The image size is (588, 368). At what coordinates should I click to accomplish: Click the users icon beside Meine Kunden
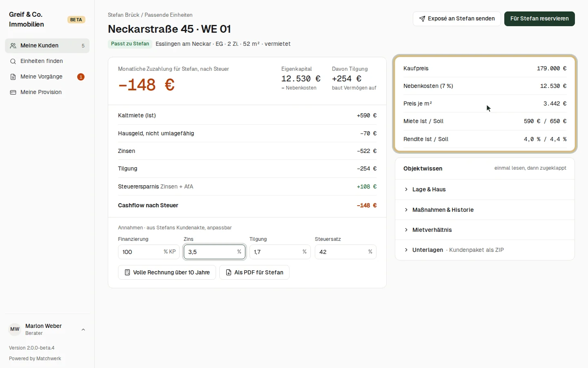click(x=13, y=46)
